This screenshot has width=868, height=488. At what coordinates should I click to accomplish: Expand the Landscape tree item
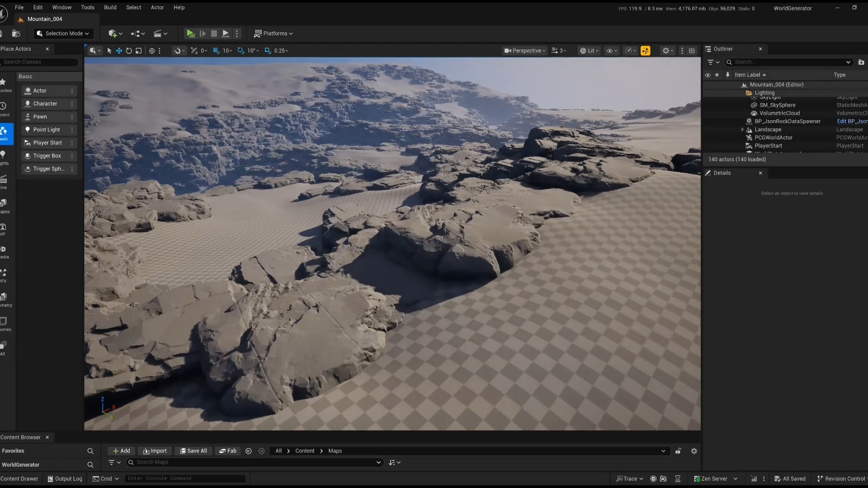(742, 130)
